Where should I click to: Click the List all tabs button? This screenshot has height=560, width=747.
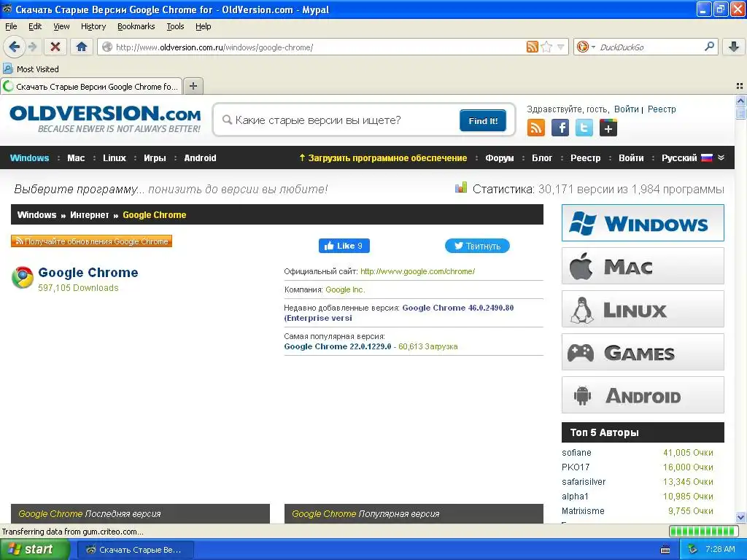pos(740,86)
